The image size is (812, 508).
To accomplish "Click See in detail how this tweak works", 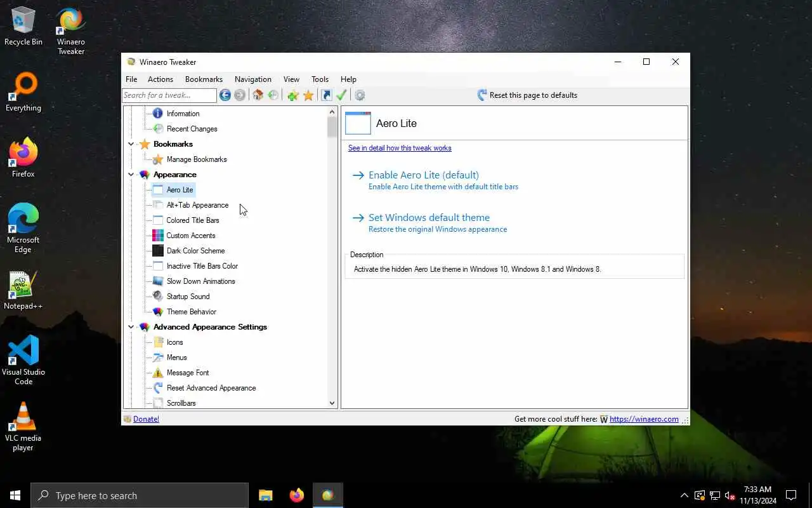I will 400,148.
